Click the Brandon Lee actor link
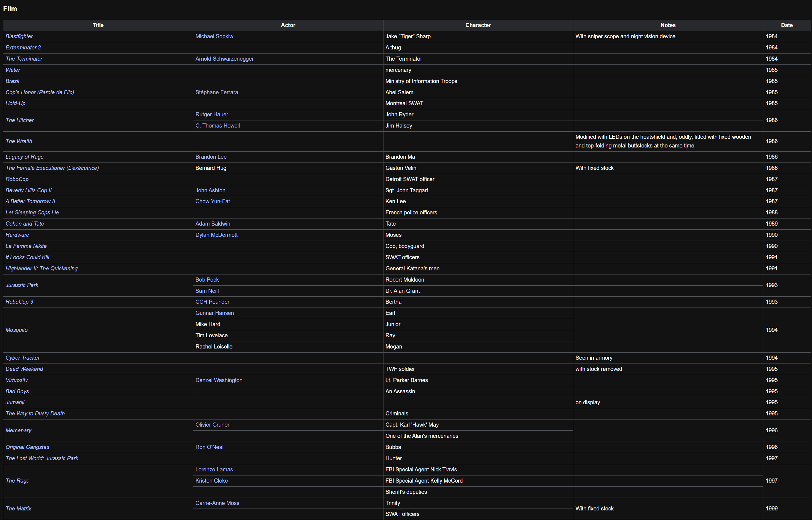The height and width of the screenshot is (520, 812). click(x=211, y=157)
